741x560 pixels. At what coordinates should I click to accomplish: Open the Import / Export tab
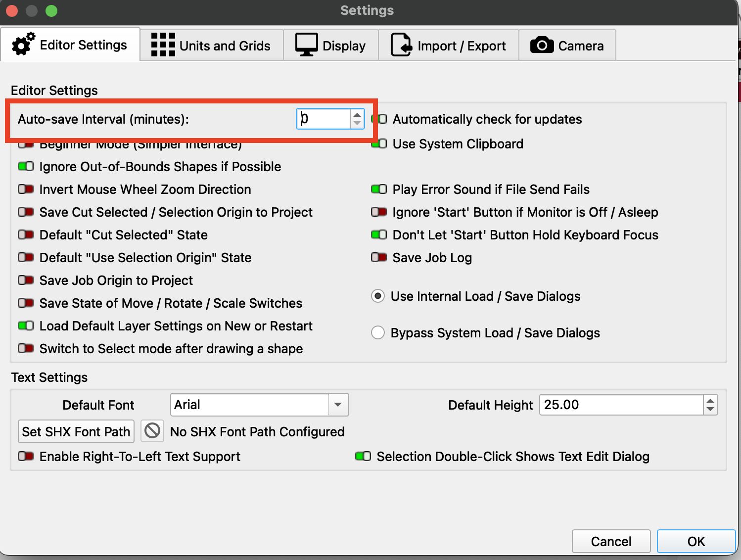449,45
